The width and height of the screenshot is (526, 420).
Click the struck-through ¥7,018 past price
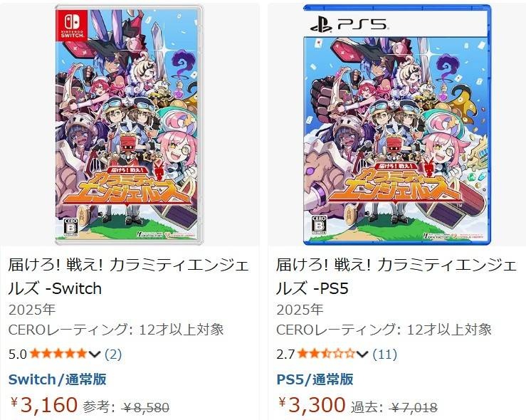[414, 407]
